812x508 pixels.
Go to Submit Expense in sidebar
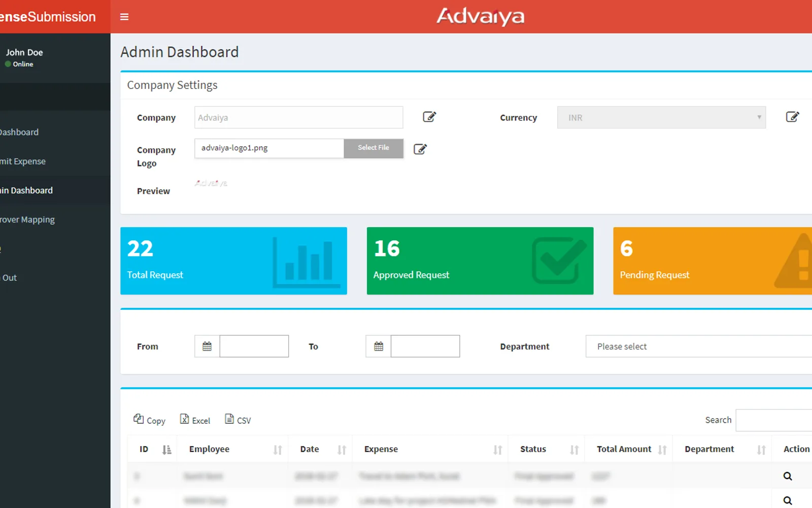point(23,161)
